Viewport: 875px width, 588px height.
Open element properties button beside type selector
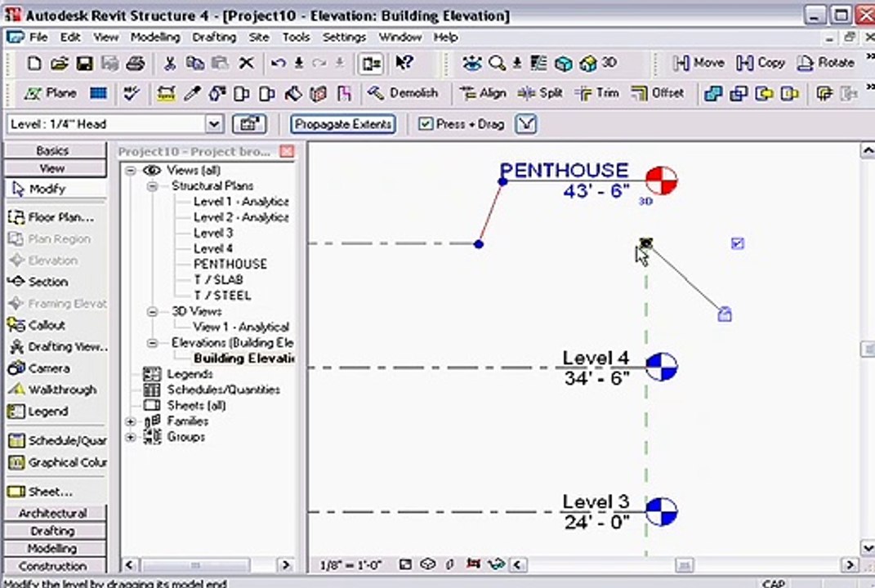point(249,124)
